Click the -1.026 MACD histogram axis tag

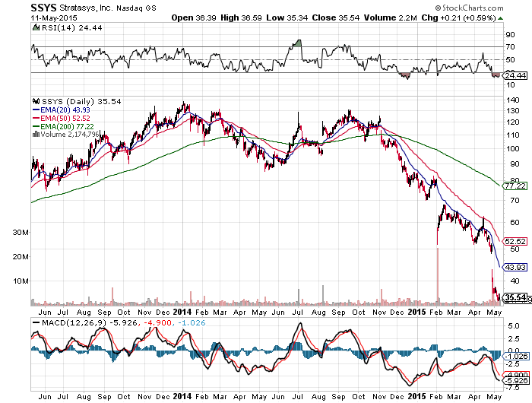(x=516, y=356)
